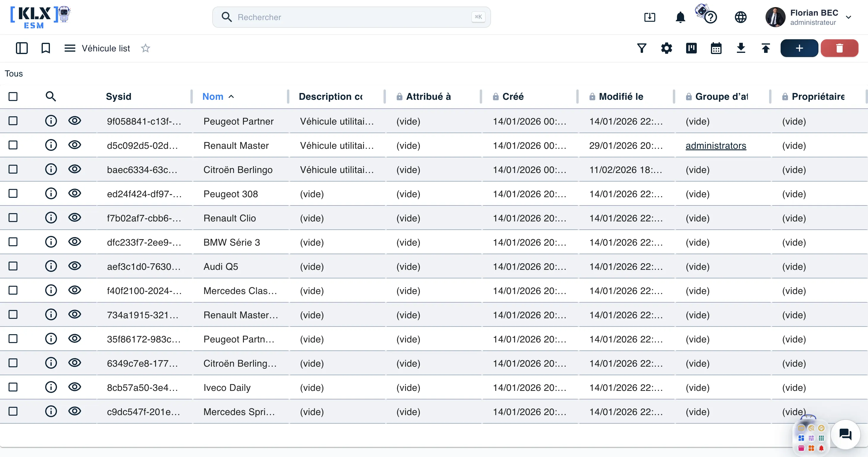This screenshot has height=457, width=868.
Task: Click the modified date 29/01/2026 20:…
Action: 626,145
